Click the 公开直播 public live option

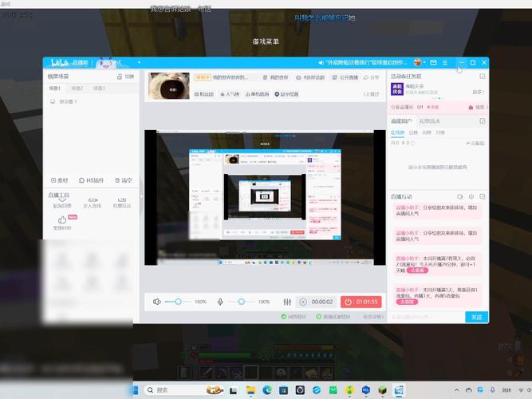[x=345, y=77]
